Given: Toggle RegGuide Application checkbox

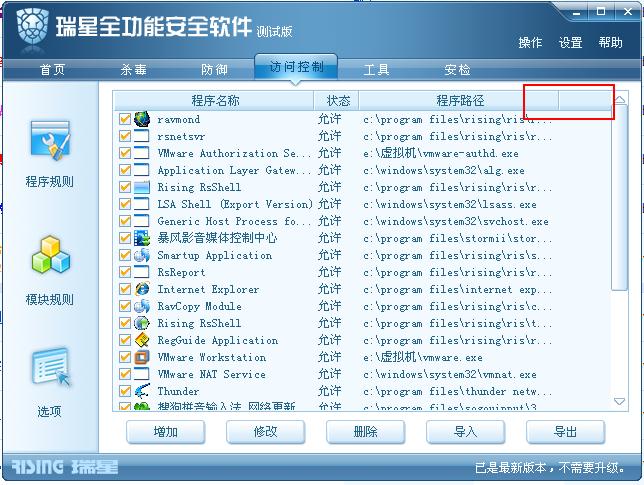Looking at the screenshot, I should tap(125, 340).
